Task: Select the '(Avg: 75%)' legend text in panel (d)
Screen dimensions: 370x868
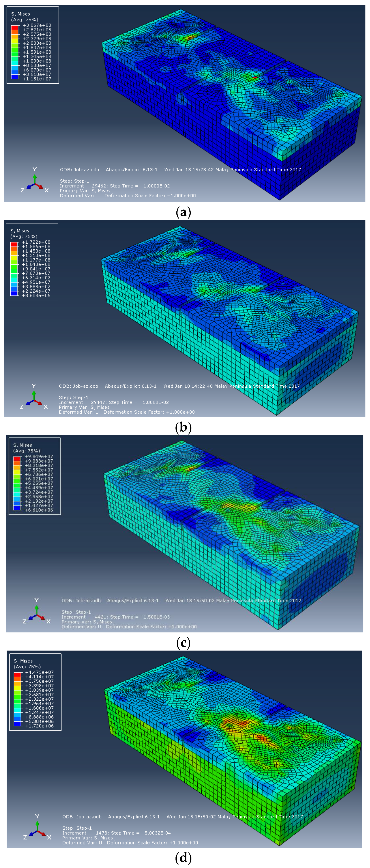Action: point(27,667)
